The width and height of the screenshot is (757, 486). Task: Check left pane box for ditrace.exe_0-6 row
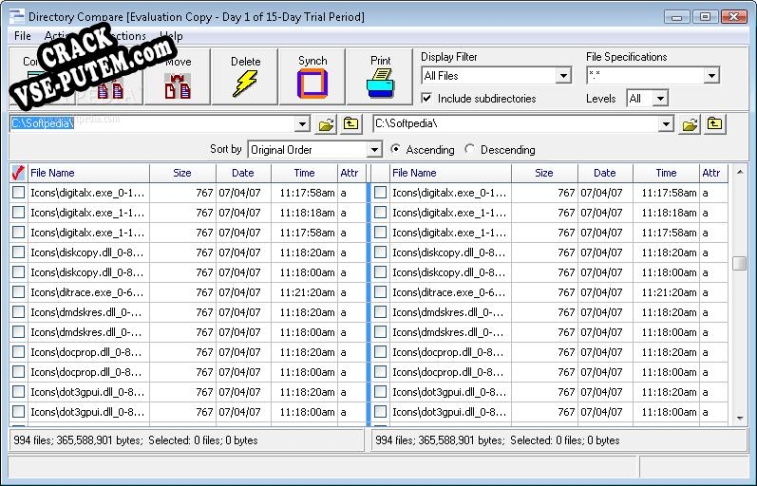point(18,292)
